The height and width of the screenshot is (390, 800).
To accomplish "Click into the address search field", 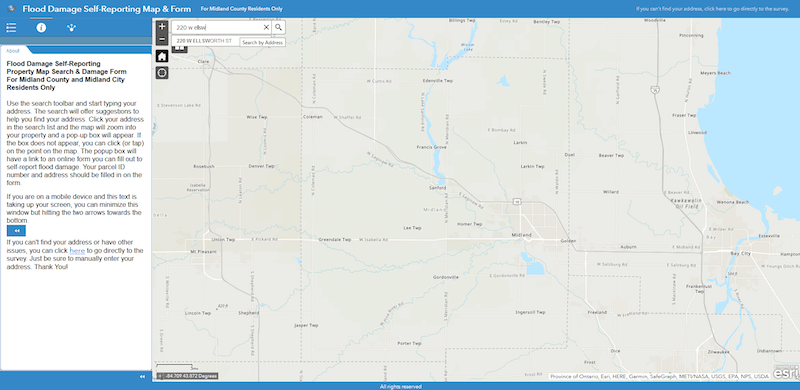I will point(217,28).
